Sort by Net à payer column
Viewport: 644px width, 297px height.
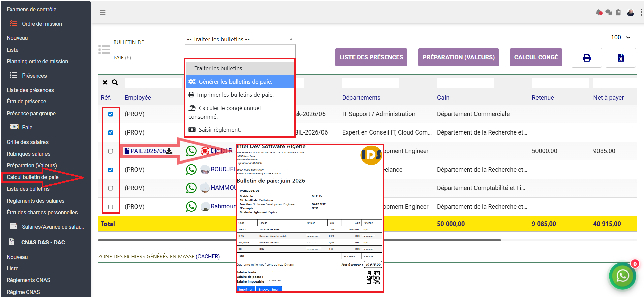tap(608, 98)
